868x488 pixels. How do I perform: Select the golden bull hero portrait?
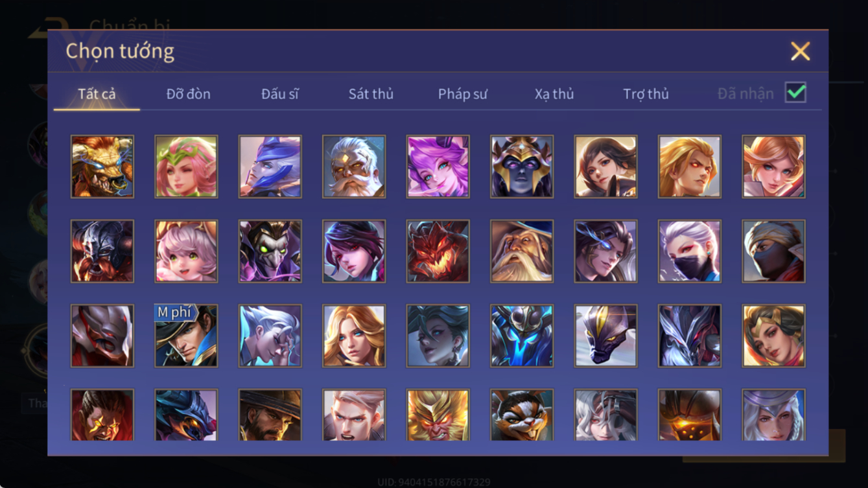tap(102, 167)
